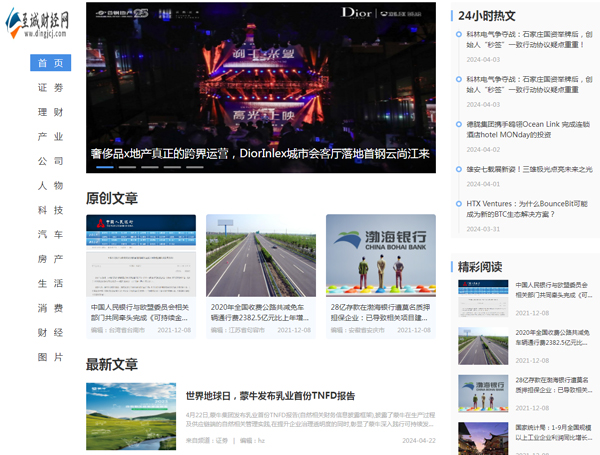
Task: Open the 2020年全国收费公路 article title in 原创文章
Action: pos(259,312)
